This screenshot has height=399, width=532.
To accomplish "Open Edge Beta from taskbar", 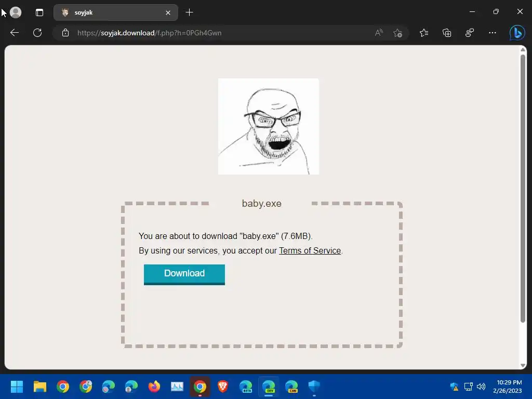I will coord(246,387).
